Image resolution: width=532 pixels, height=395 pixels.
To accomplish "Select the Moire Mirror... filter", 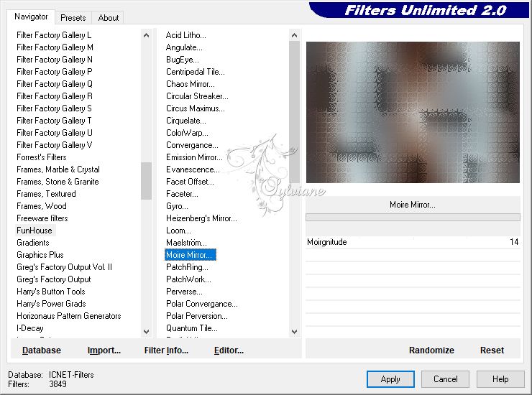I will (191, 255).
